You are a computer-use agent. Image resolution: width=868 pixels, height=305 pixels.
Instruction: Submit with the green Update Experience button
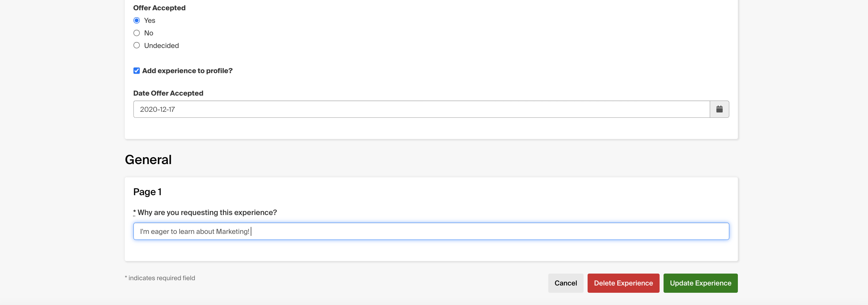pyautogui.click(x=700, y=283)
